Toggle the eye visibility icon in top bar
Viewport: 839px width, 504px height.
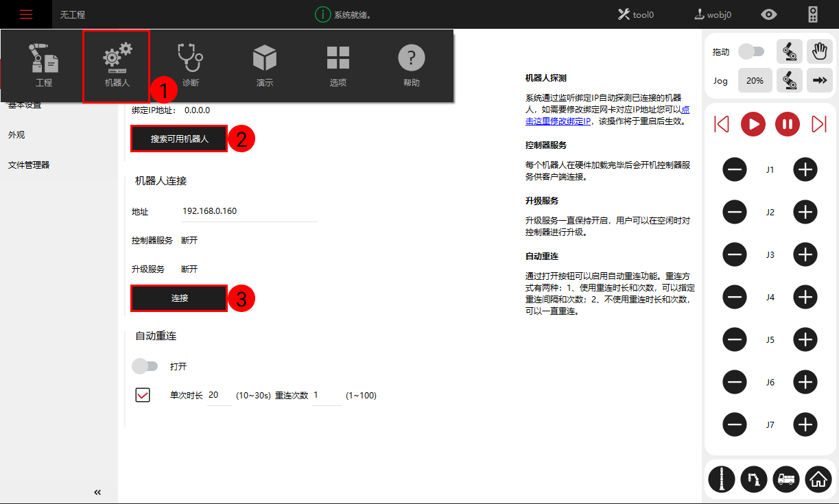770,14
